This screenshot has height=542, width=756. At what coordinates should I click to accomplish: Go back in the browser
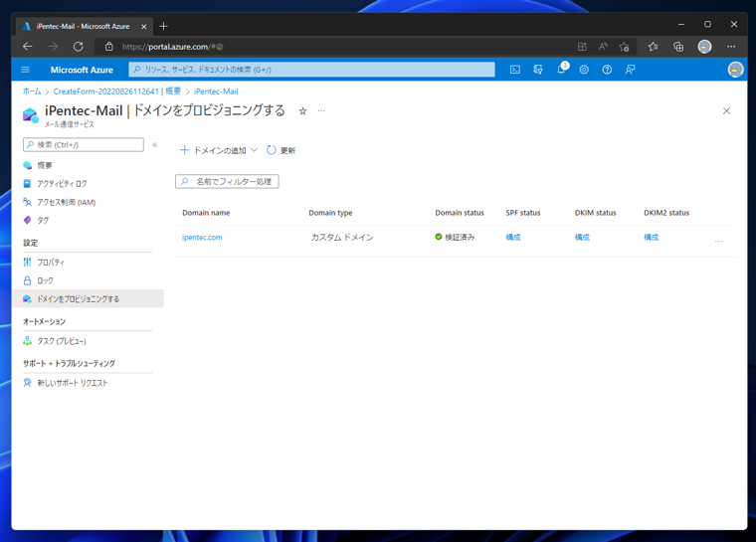[28, 47]
